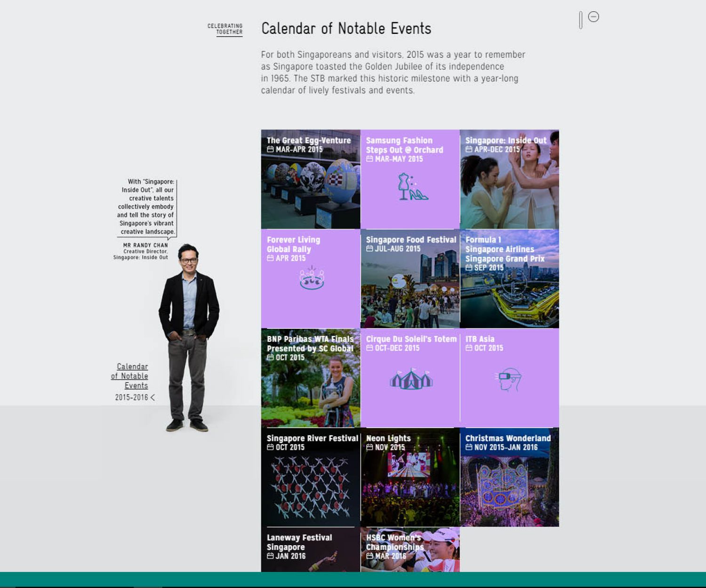
Task: Click the VR headset ITB Asia icon
Action: coord(509,379)
